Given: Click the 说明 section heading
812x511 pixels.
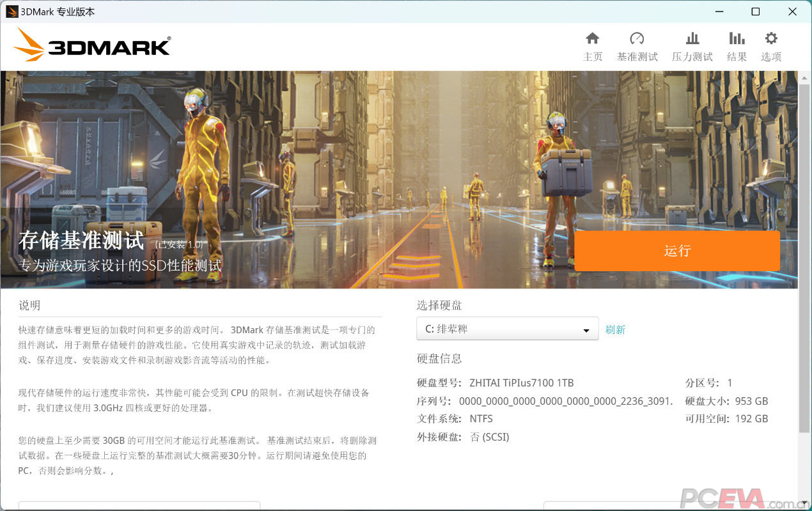Looking at the screenshot, I should pos(29,305).
